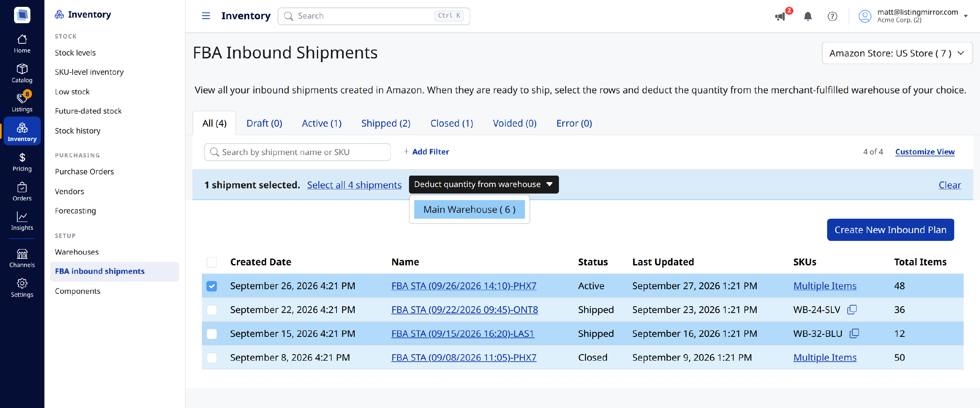Viewport: 980px width, 408px height.
Task: Go to Catalog in the sidebar
Action: pos(22,73)
